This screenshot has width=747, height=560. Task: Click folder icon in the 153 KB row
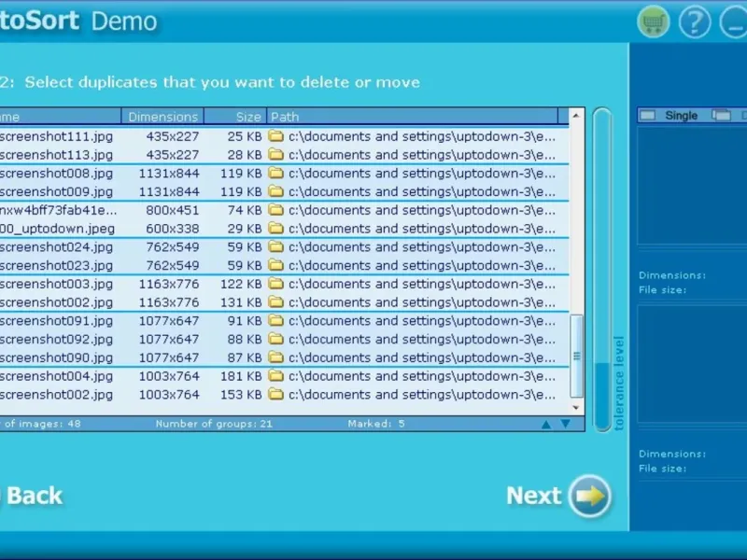coord(275,395)
